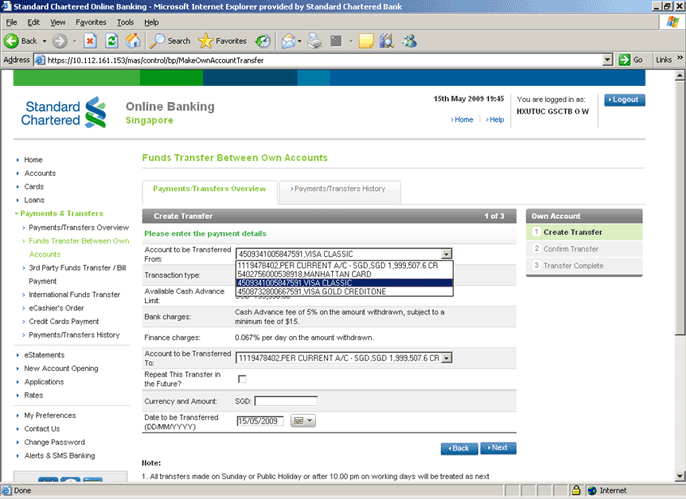Click the SGD amount input field

tap(286, 401)
